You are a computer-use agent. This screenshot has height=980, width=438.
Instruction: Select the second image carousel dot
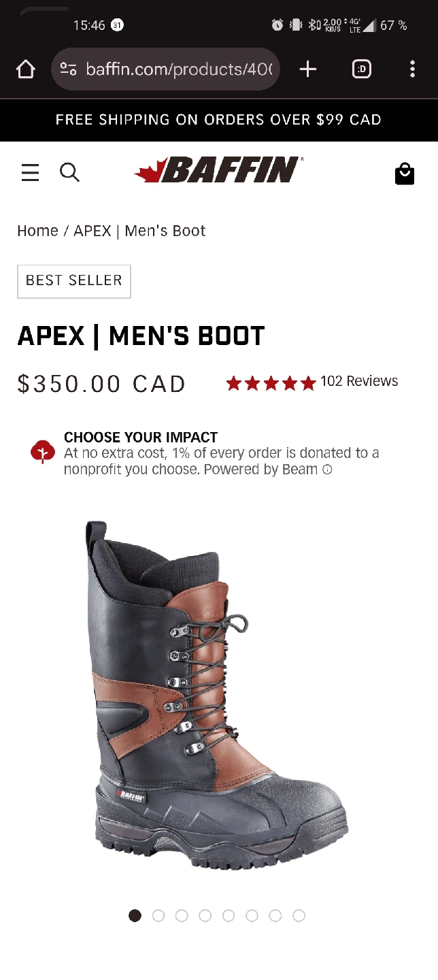(158, 915)
